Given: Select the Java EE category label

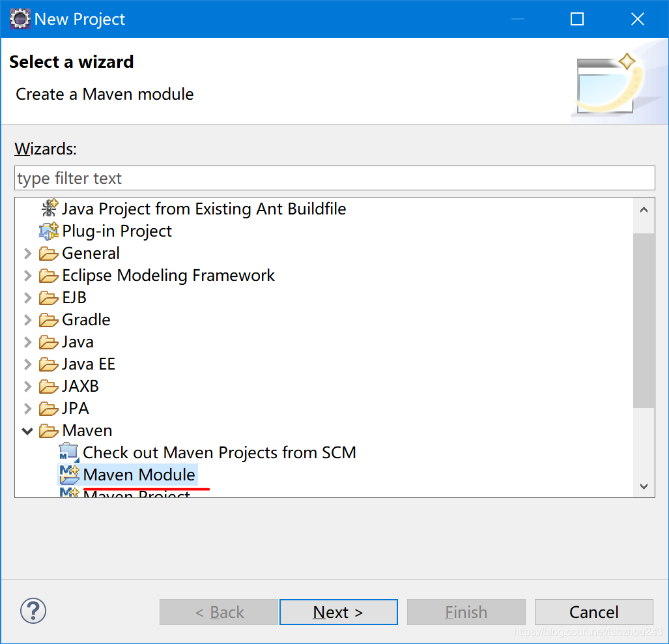Looking at the screenshot, I should click(89, 364).
